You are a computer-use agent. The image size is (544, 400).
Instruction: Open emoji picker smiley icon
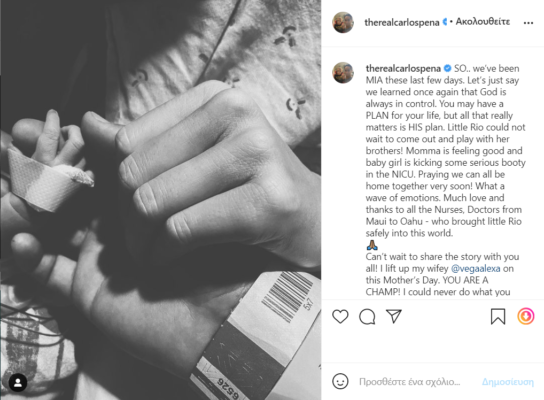click(x=340, y=382)
